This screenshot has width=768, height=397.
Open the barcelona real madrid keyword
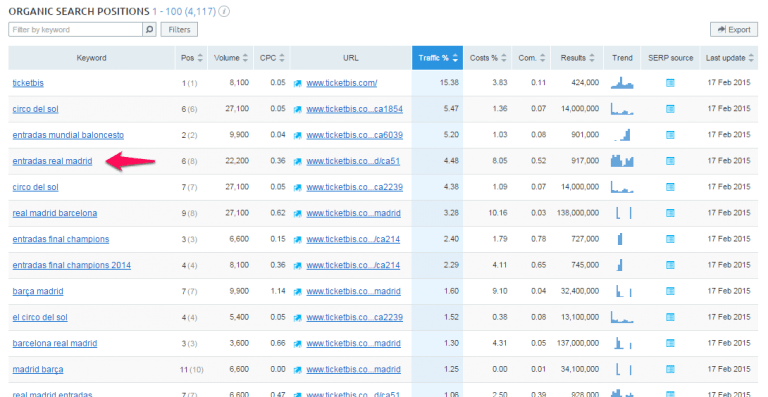[55, 344]
